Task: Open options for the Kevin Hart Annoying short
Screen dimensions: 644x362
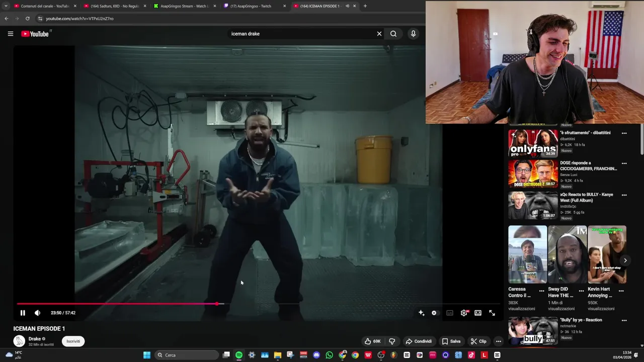Action: pyautogui.click(x=621, y=291)
